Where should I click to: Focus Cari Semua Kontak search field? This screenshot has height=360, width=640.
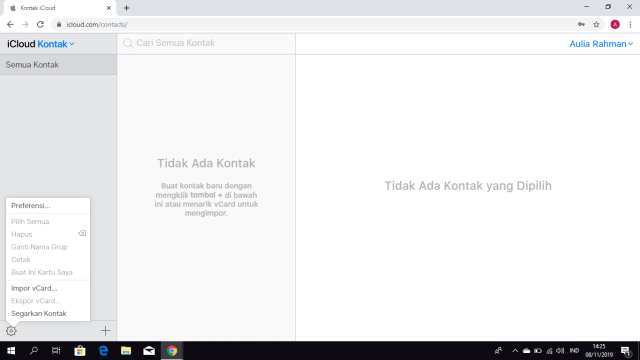[206, 43]
